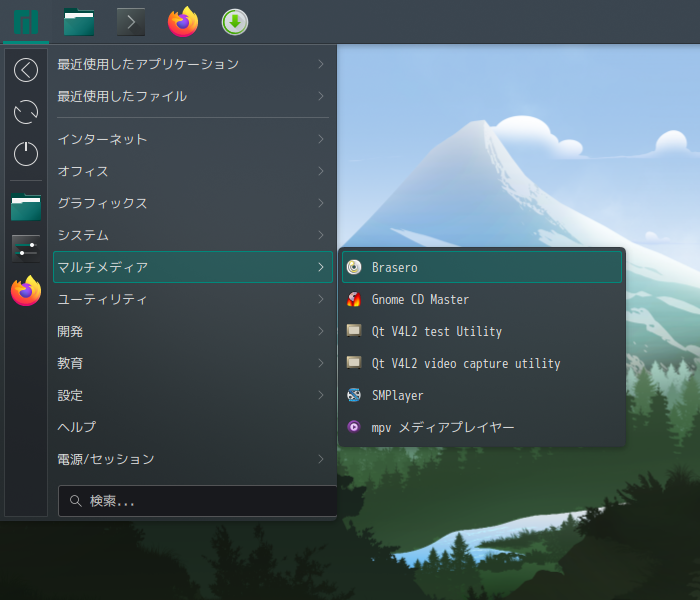Click the マルチメディア submenu arrow
700x600 pixels.
coord(321,267)
